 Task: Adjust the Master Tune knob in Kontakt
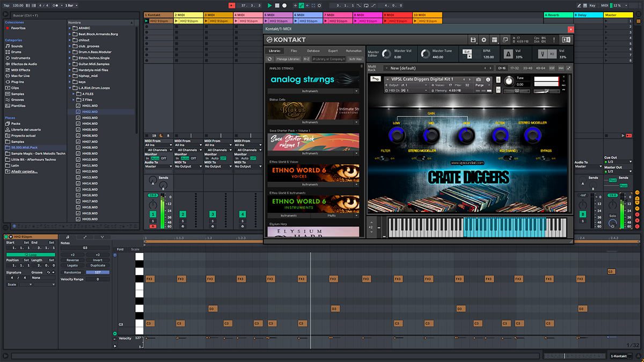[425, 54]
